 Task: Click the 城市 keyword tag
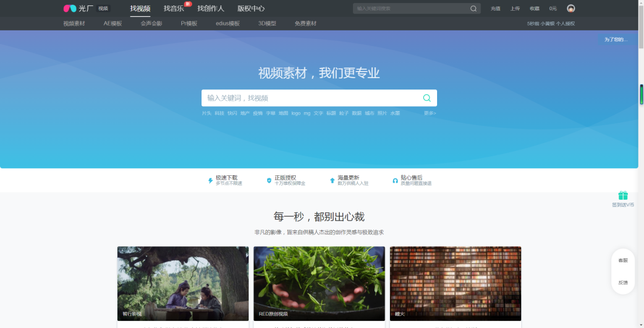pyautogui.click(x=369, y=113)
